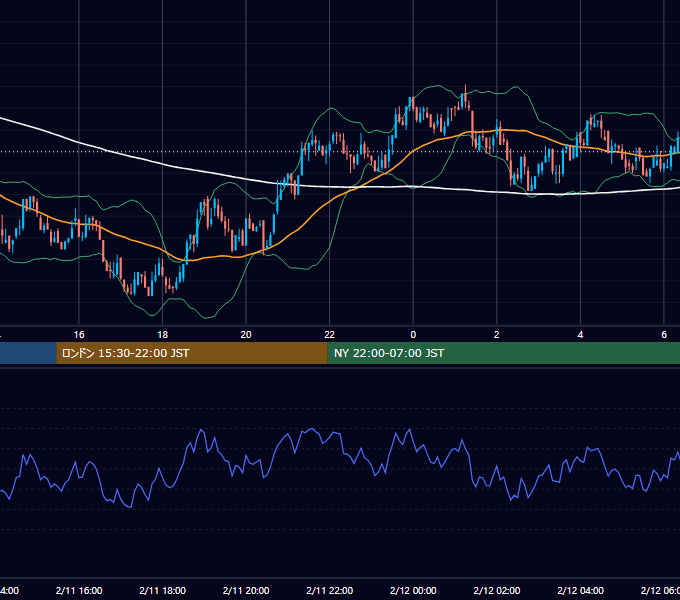Screen dimensions: 680x600
Task: Select the NY 22:00-07:00 JST session bar
Action: point(503,353)
